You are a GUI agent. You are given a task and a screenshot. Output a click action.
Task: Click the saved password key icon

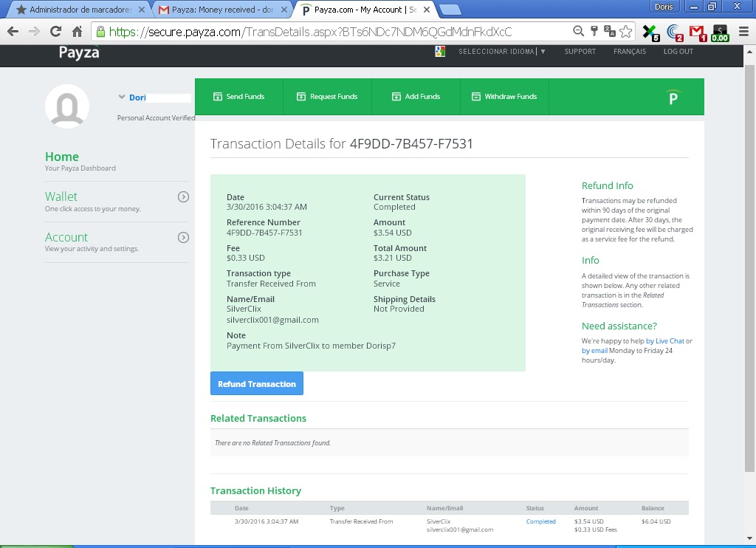point(594,31)
